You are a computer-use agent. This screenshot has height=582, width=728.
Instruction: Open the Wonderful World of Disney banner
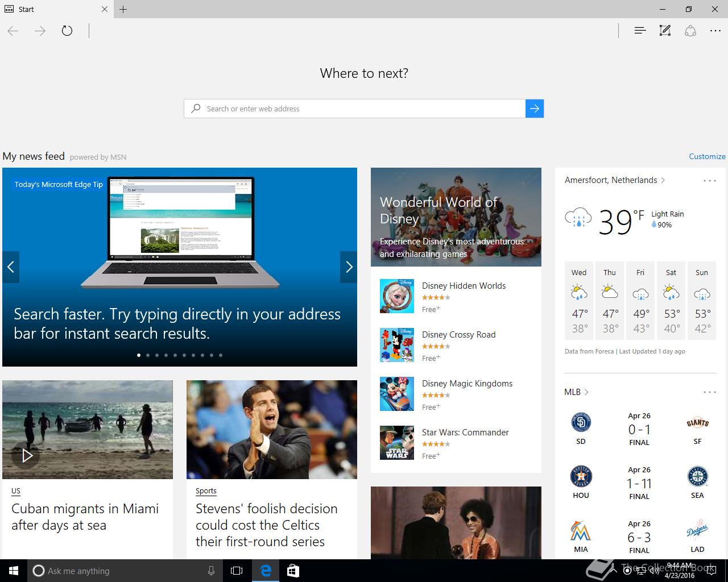(456, 217)
